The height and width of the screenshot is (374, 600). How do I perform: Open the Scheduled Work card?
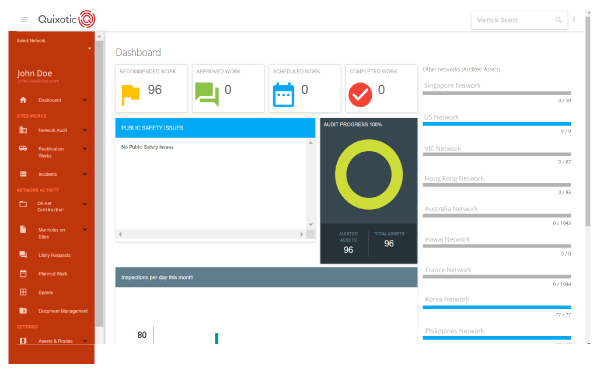(305, 88)
